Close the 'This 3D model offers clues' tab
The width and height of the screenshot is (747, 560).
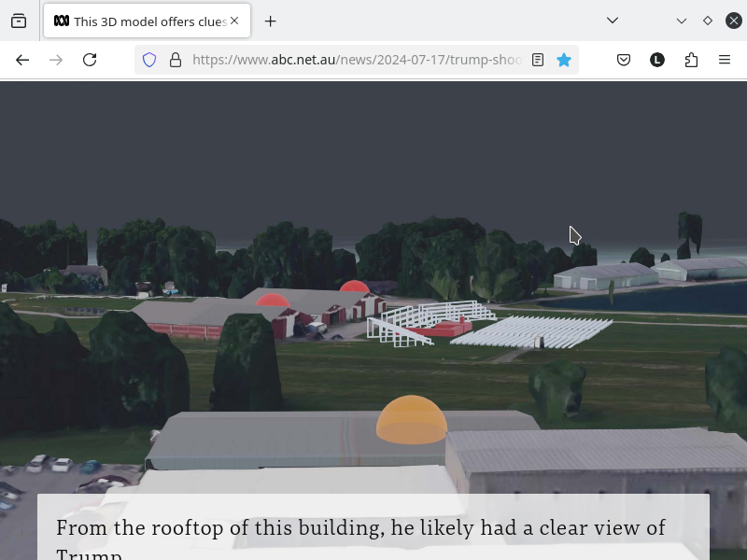(234, 21)
